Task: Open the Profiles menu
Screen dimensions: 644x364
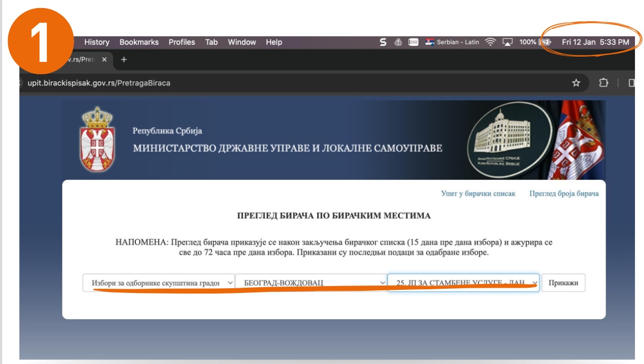Action: click(182, 42)
